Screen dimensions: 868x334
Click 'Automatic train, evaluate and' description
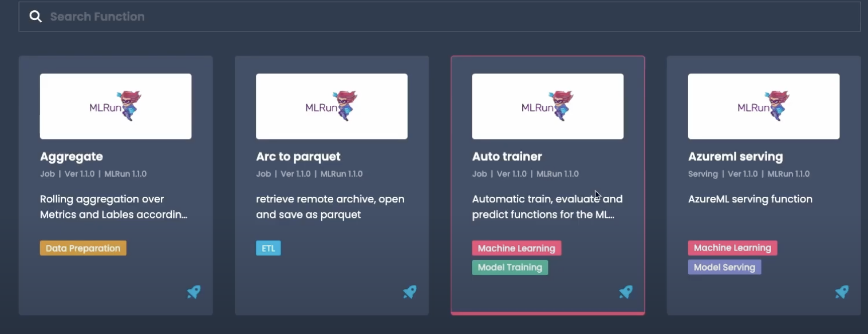pyautogui.click(x=547, y=207)
